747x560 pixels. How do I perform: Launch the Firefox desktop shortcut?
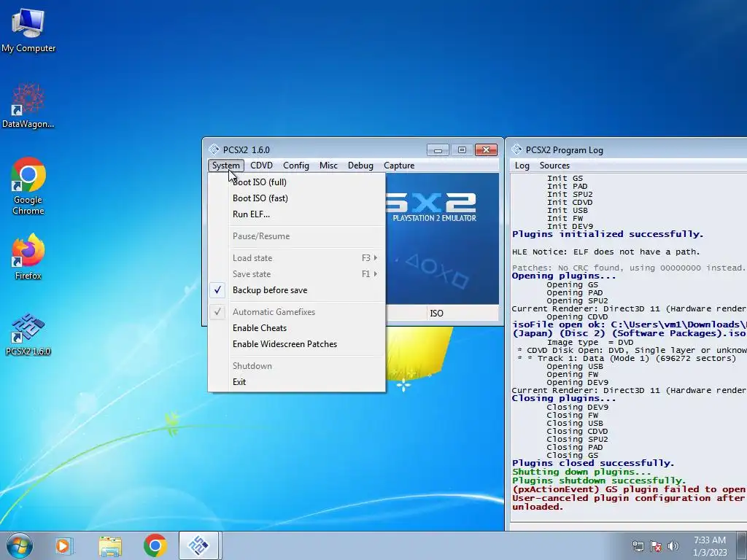pyautogui.click(x=28, y=256)
